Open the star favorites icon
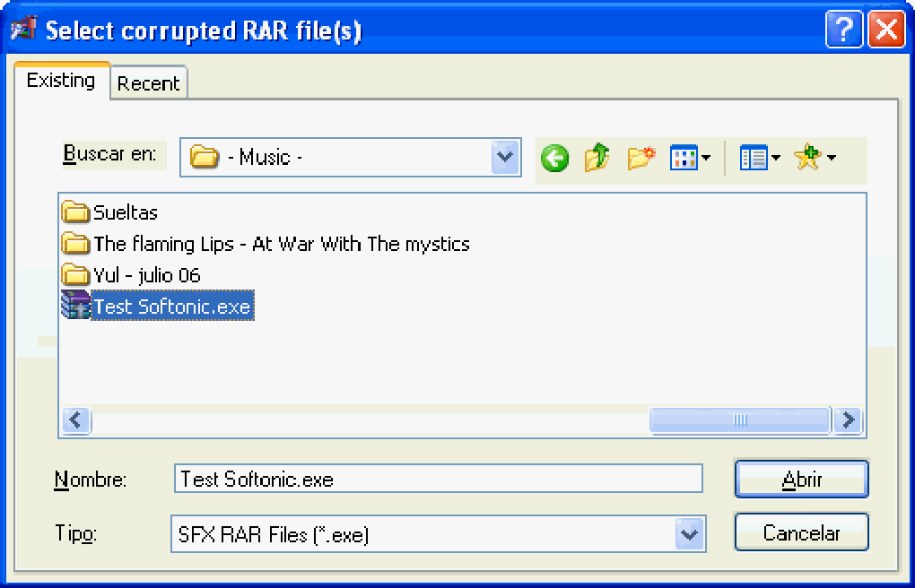The height and width of the screenshot is (588, 915). 807,158
